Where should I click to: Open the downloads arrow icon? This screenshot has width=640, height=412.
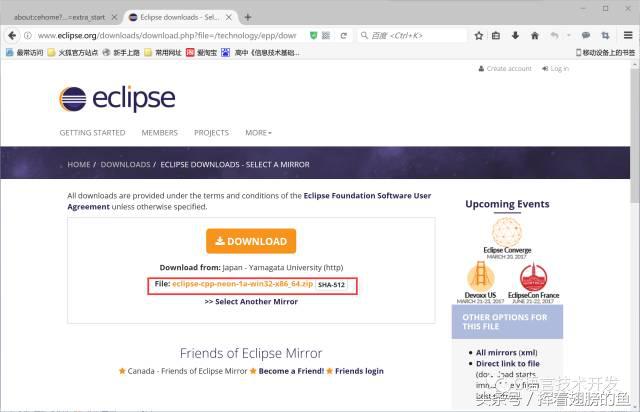pyautogui.click(x=515, y=36)
